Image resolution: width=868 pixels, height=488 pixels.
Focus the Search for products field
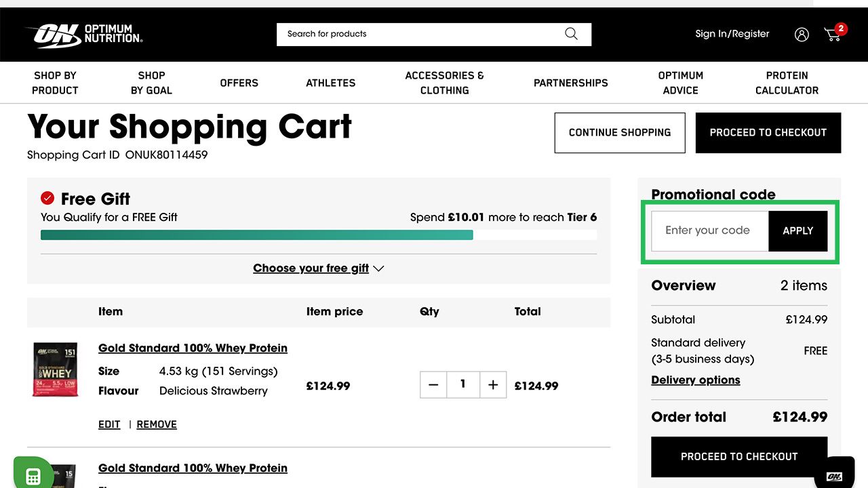click(x=420, y=35)
